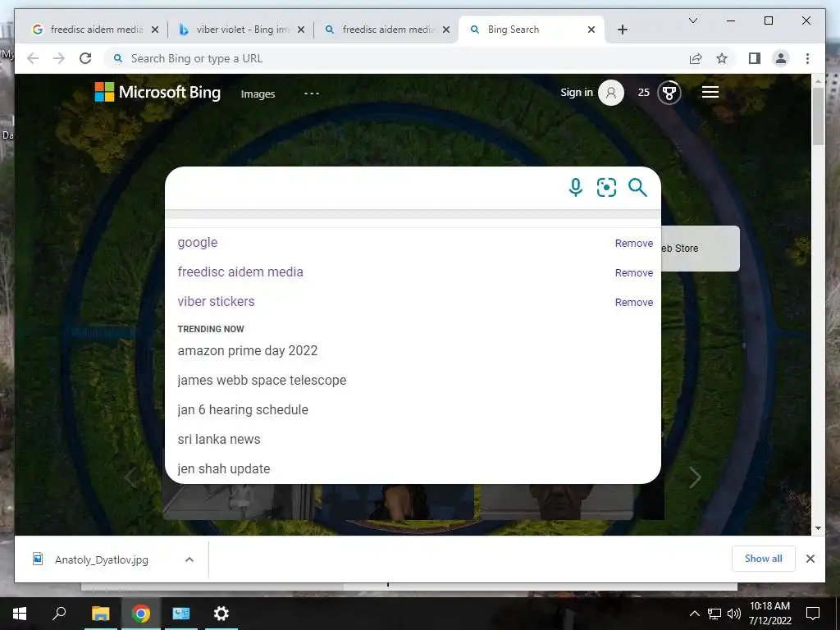Click the scrollbar down arrow

tap(818, 527)
